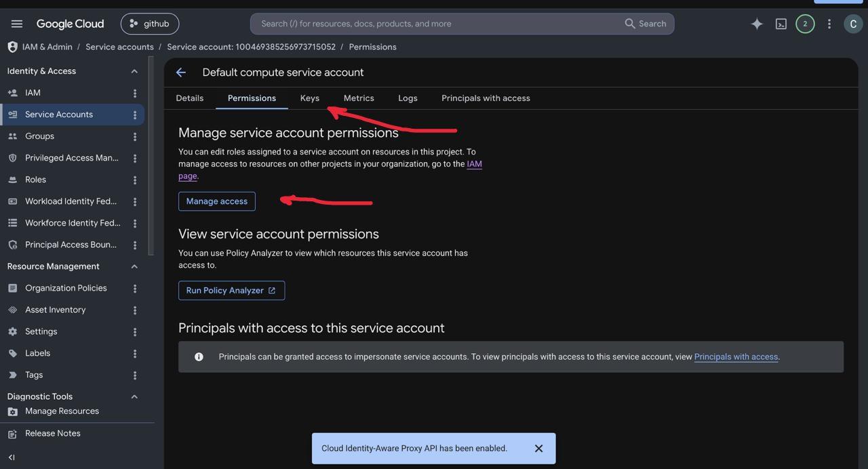Collapse the Identity & Access section
868x469 pixels.
click(134, 71)
